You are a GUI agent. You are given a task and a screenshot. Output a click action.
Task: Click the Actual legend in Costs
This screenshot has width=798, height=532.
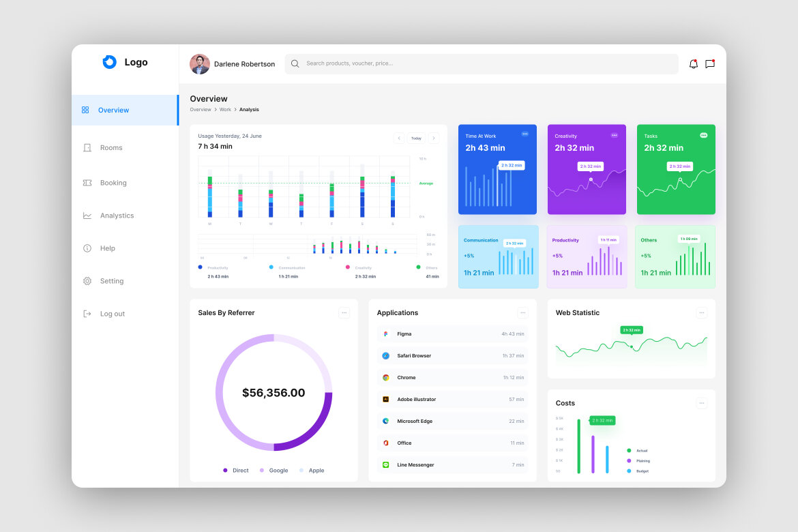637,451
